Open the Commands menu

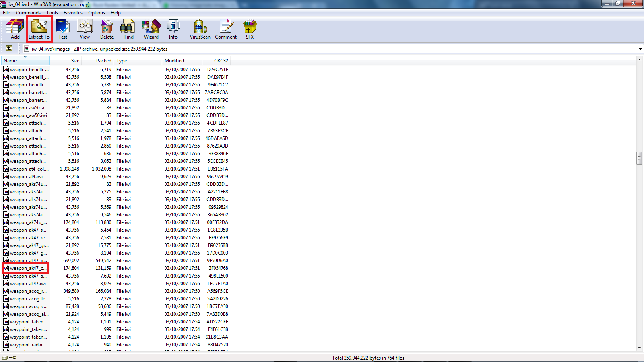28,13
